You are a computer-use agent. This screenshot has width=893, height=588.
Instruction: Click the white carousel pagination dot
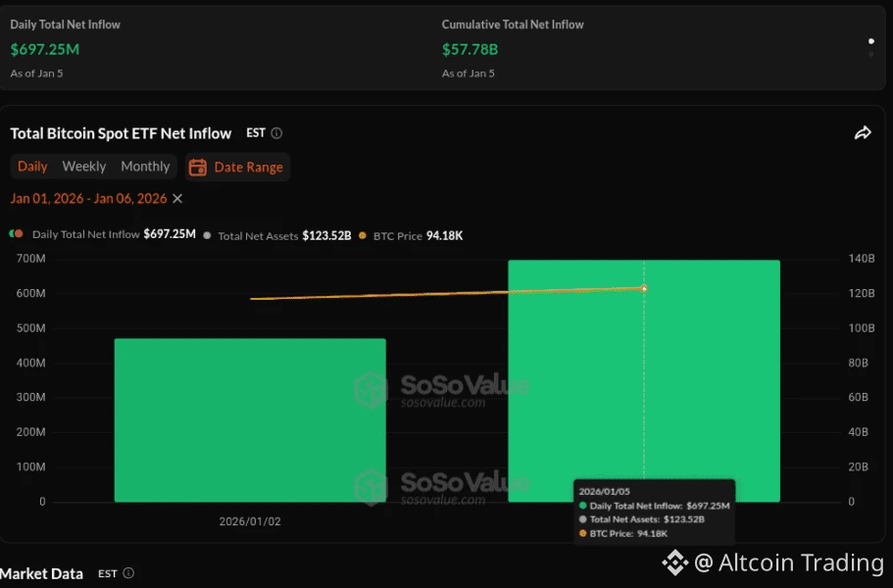[871, 41]
